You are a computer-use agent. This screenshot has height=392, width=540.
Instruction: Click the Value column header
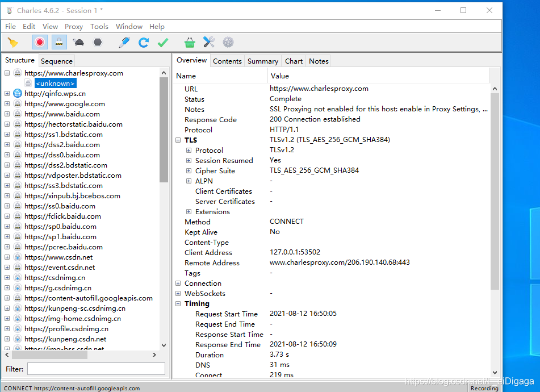(378, 76)
